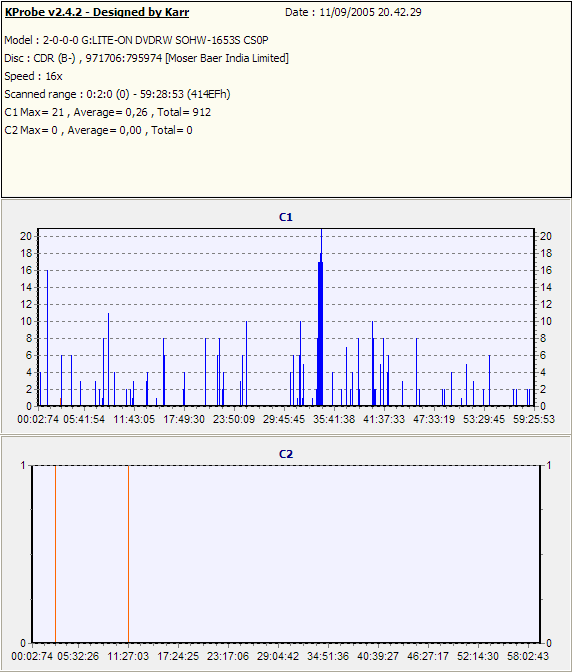
Task: Click the C1 chart title
Action: pyautogui.click(x=286, y=217)
